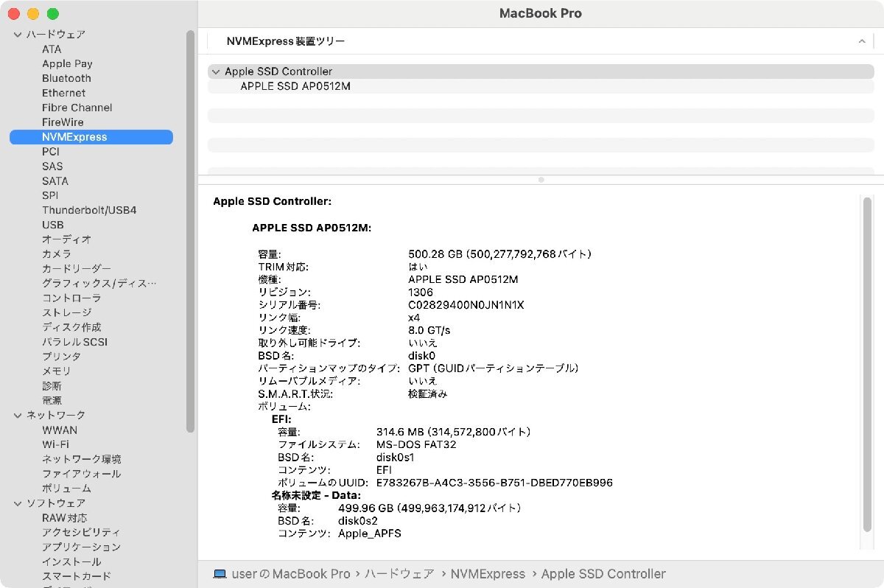Select アクセシビリティ in the sidebar
884x588 pixels.
click(x=81, y=532)
